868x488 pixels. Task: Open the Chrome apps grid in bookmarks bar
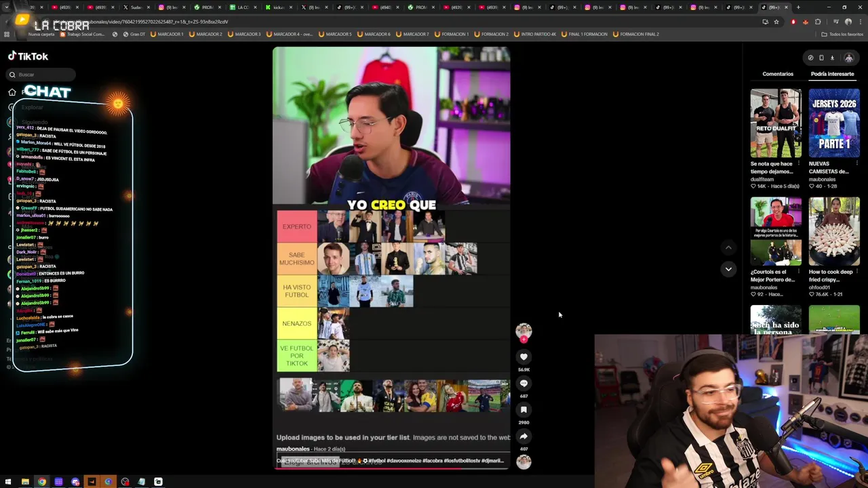click(7, 34)
